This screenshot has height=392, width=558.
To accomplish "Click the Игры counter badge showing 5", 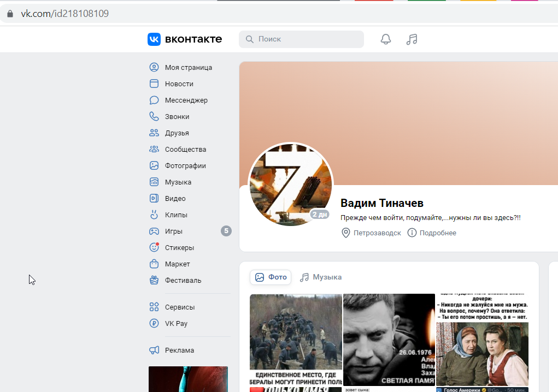I will pos(226,231).
